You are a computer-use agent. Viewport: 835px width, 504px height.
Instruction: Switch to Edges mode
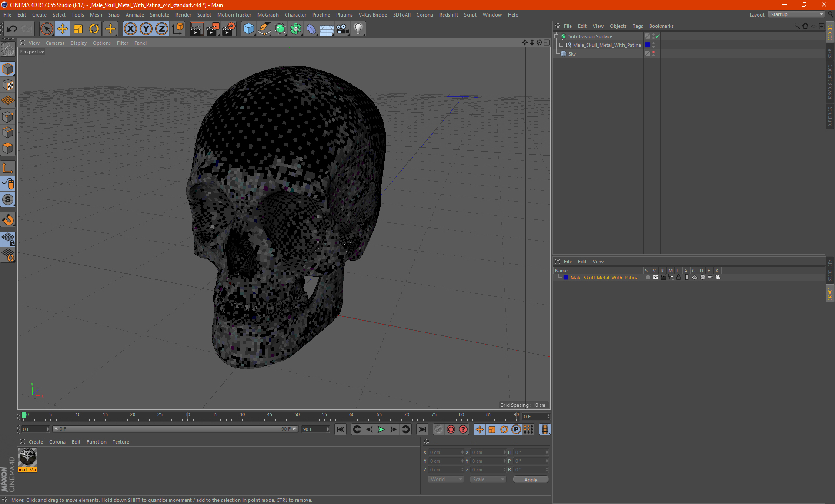tap(8, 133)
